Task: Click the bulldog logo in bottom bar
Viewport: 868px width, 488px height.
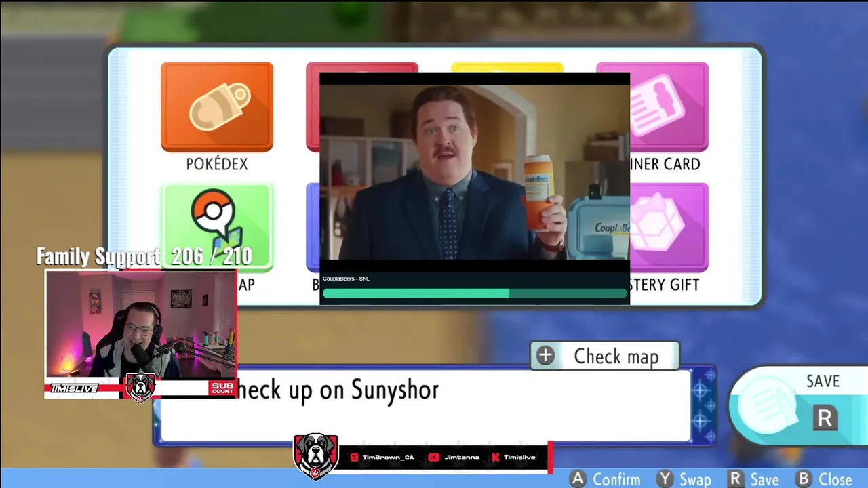Action: (x=315, y=455)
